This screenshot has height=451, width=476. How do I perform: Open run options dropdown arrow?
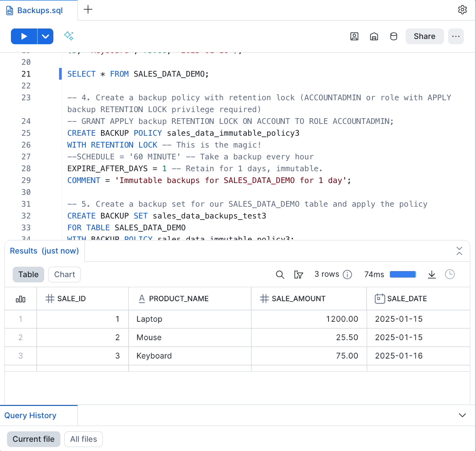(x=45, y=36)
